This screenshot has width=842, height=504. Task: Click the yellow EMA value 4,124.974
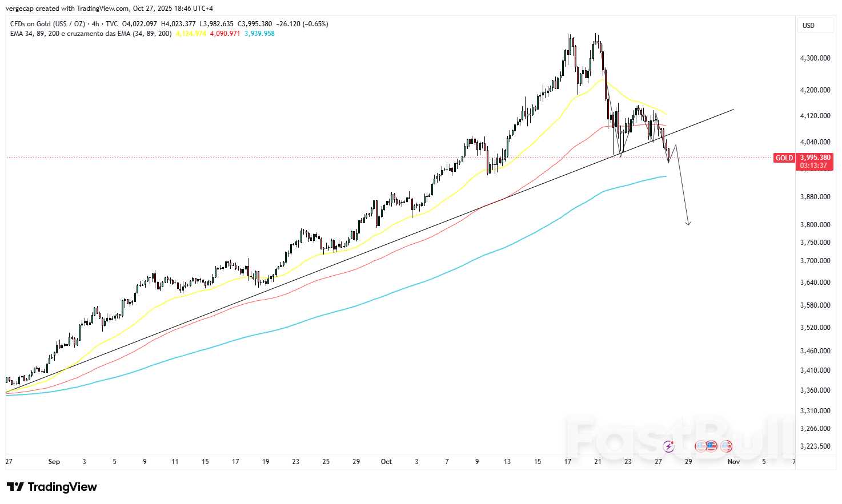190,34
